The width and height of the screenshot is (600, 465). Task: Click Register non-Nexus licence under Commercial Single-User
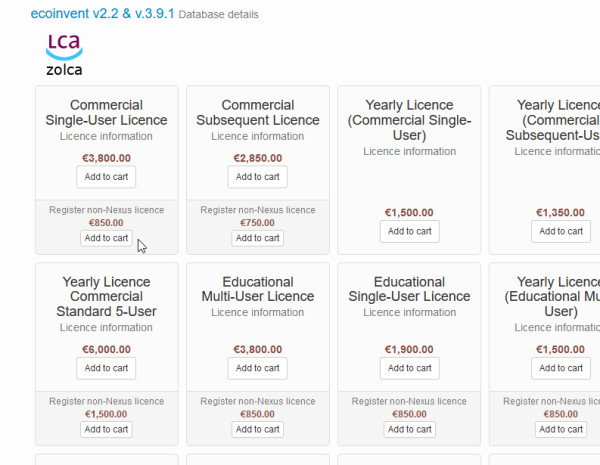click(106, 210)
